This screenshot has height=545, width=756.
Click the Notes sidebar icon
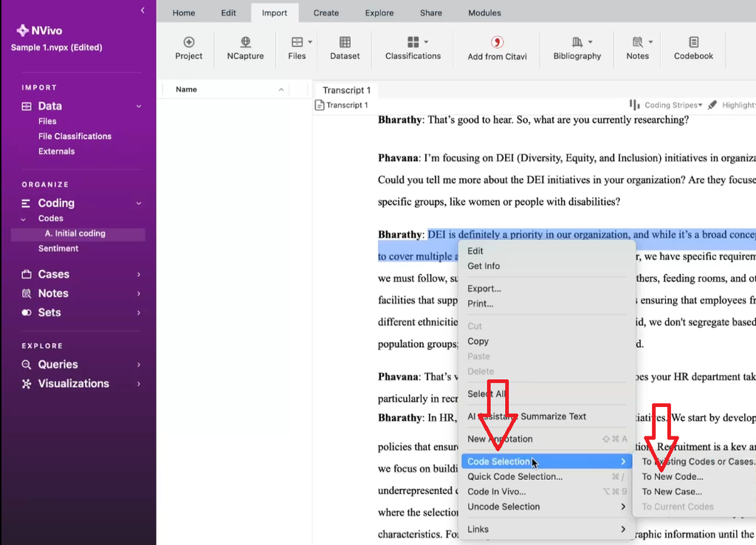27,293
